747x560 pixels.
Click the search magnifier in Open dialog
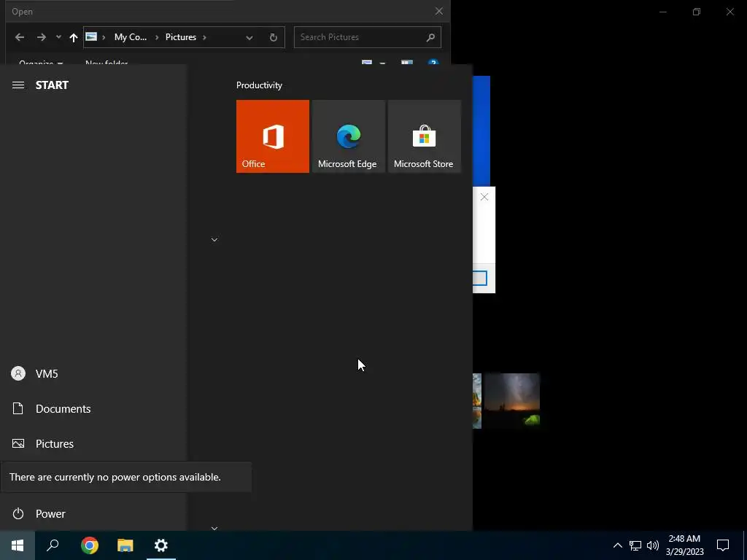pos(430,37)
